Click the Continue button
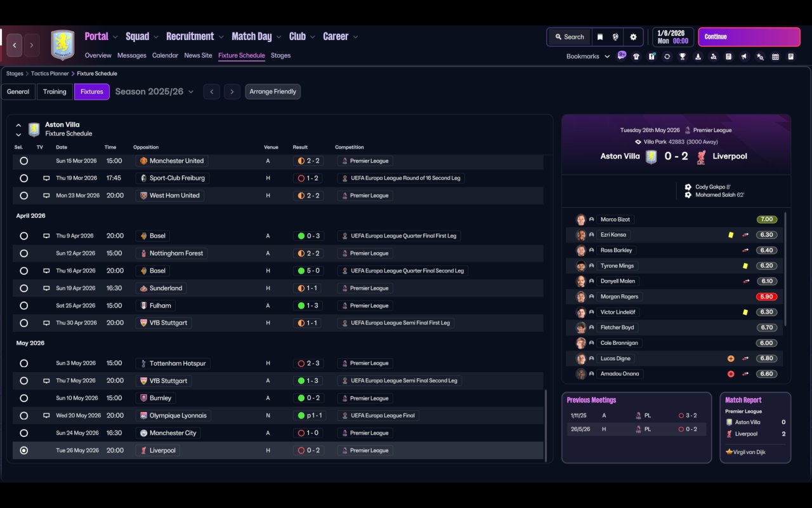Screen dimensions: 812x508 (x=749, y=37)
